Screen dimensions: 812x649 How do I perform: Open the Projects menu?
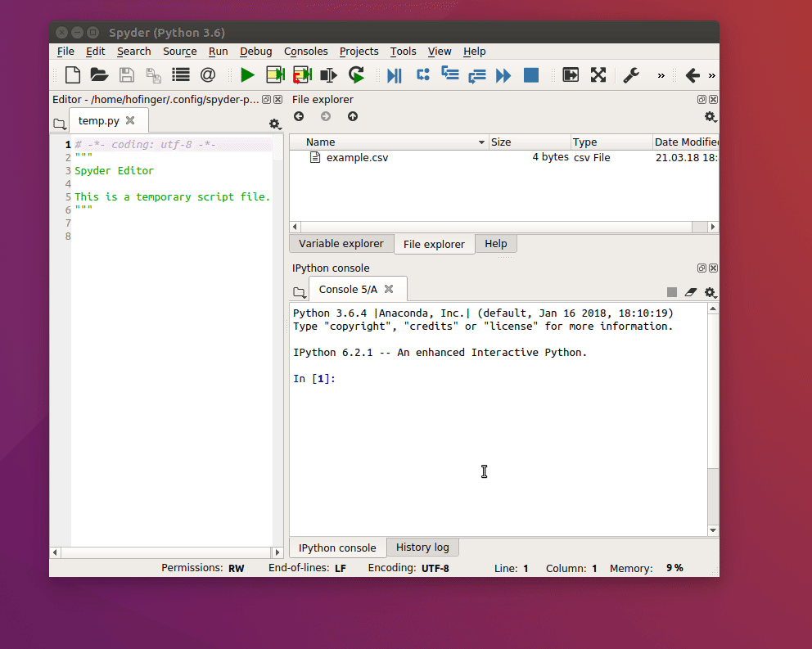click(x=359, y=52)
